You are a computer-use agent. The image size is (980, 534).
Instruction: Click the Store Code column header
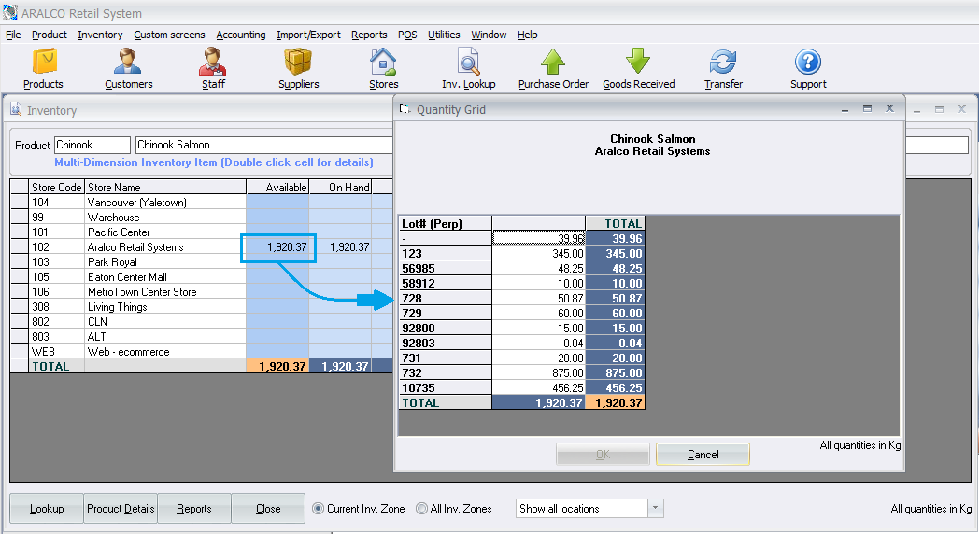[x=56, y=188]
